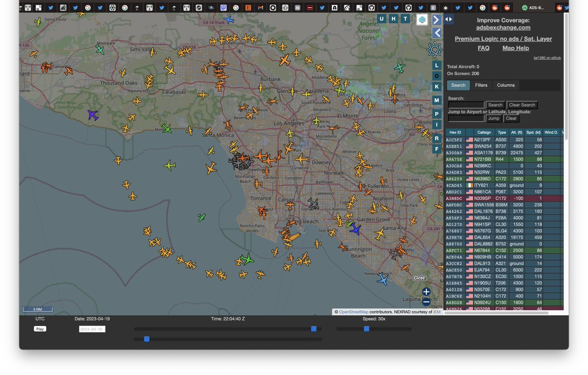Click the lower replay slider handle
The image size is (588, 375).
tap(147, 339)
